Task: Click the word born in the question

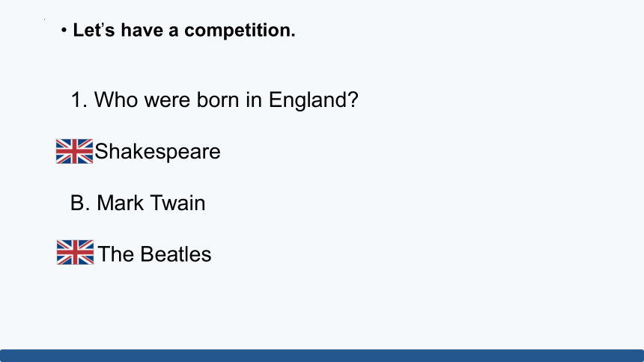Action: [218, 99]
